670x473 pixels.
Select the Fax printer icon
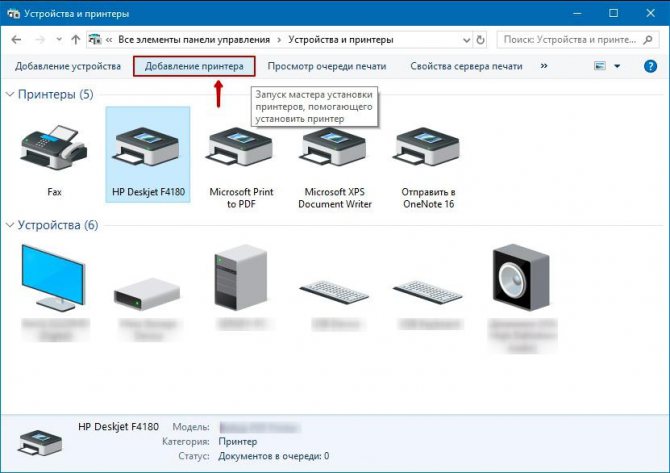[x=54, y=148]
